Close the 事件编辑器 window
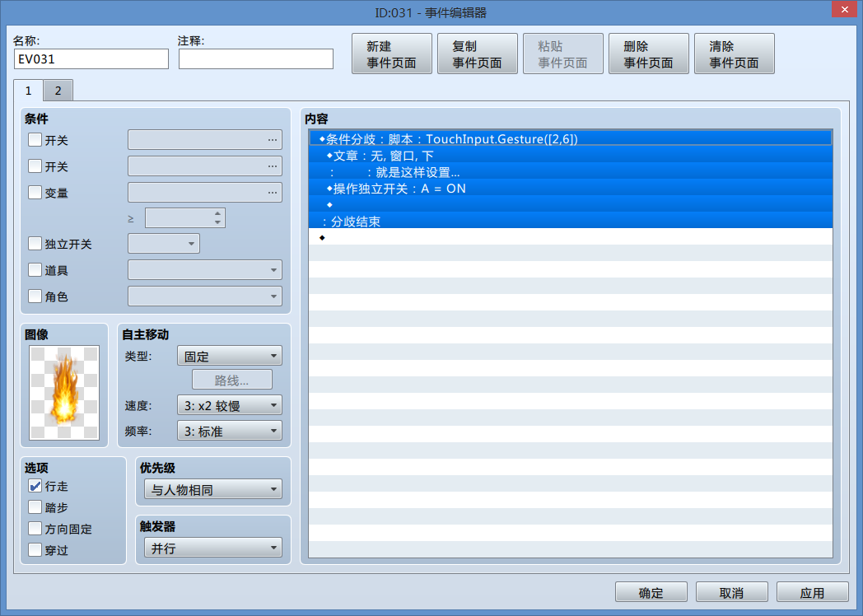863x616 pixels. point(844,10)
